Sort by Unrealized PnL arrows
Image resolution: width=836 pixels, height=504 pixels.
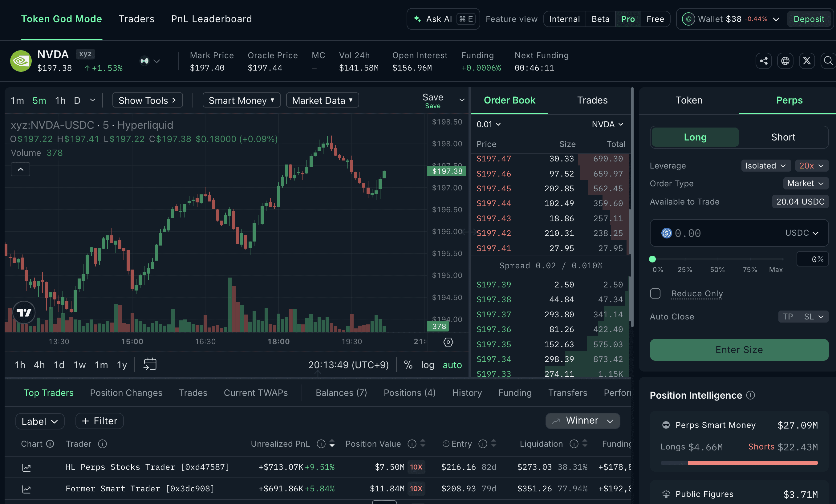click(332, 444)
